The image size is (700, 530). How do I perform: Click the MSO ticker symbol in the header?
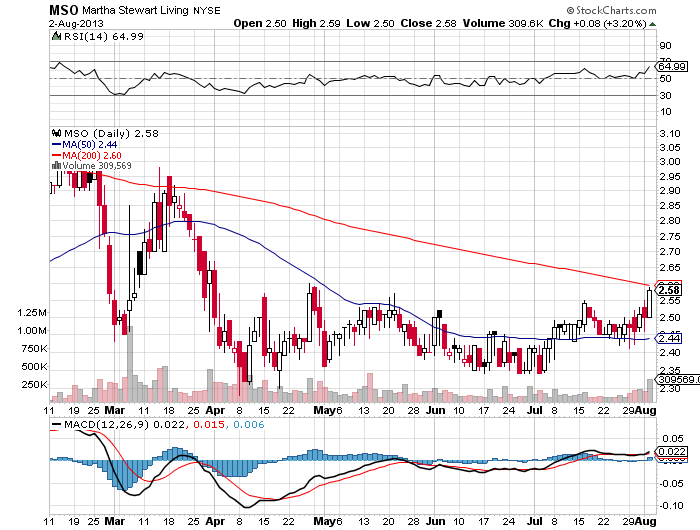[x=63, y=10]
